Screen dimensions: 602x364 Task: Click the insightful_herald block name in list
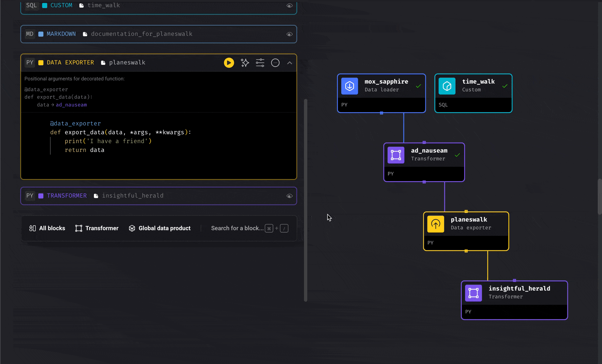click(x=133, y=196)
